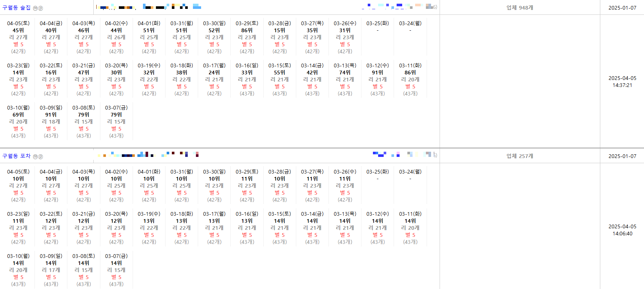
Task: Click the 2025-01-07 date in 구월동 포차 header
Action: pos(623,156)
